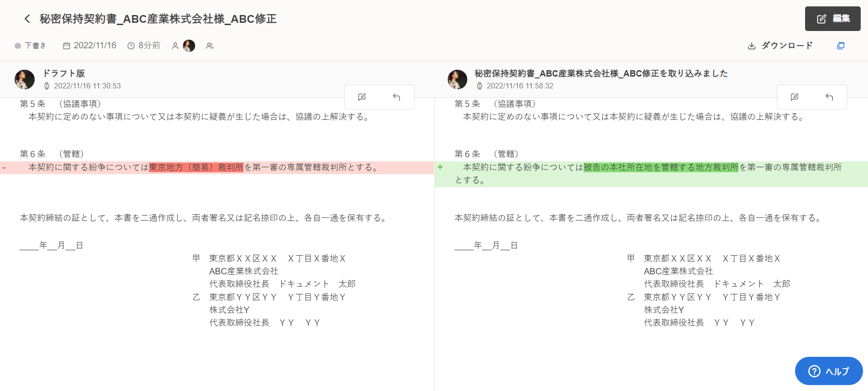
Task: Click the edit icon on left draft panel
Action: (x=362, y=97)
